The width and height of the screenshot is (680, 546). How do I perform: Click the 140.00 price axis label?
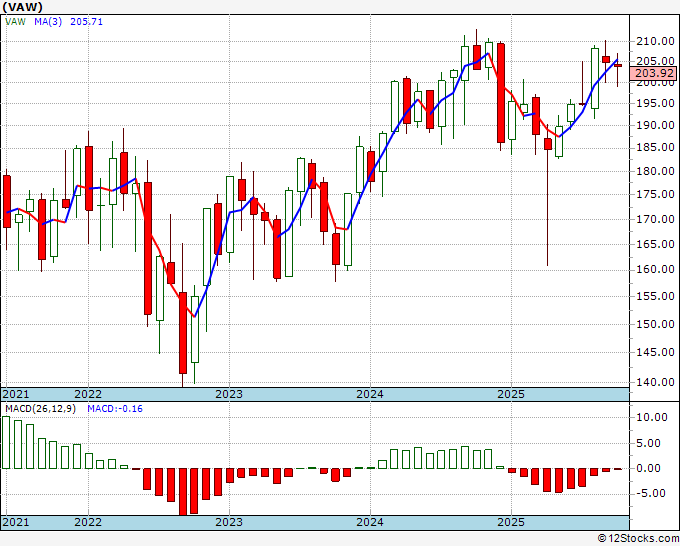[x=655, y=382]
